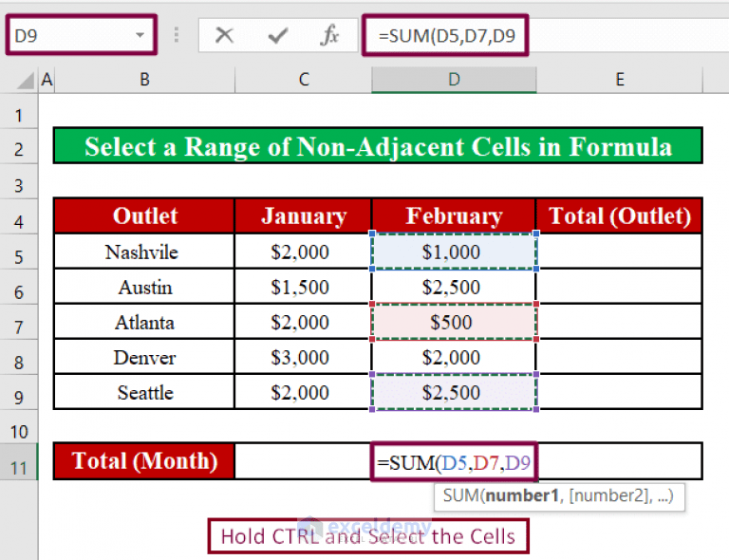Select Denver's January value $3,000
Image resolution: width=729 pixels, height=560 pixels.
click(x=304, y=357)
